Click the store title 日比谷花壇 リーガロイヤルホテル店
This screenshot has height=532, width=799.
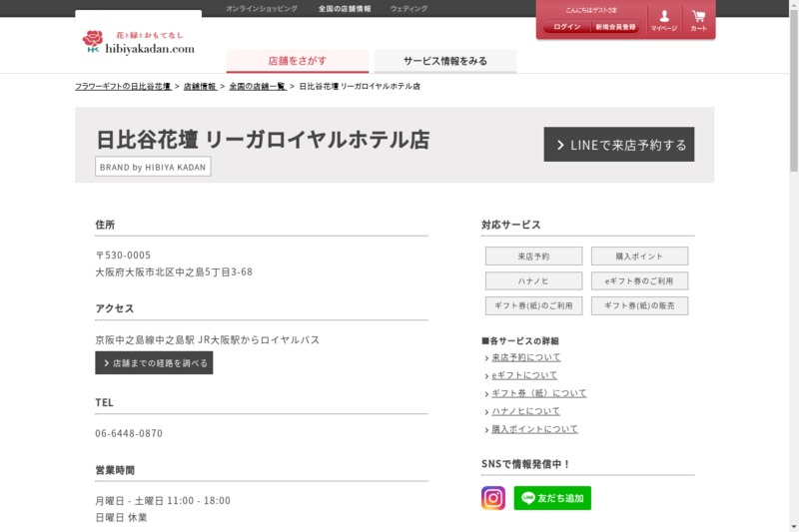263,140
